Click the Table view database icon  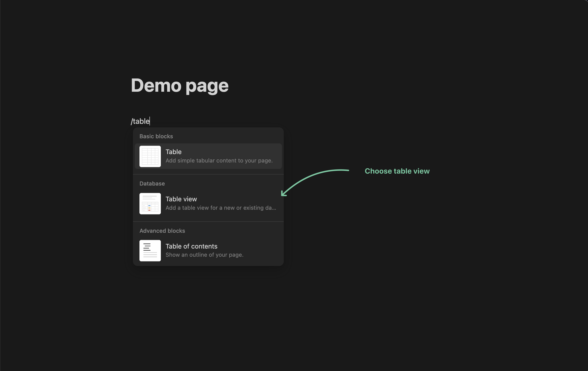(x=150, y=204)
